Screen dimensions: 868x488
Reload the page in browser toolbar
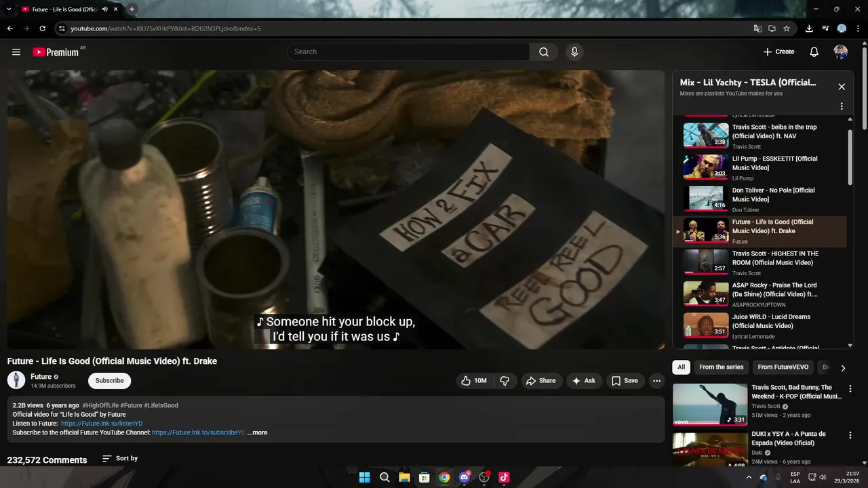click(42, 28)
